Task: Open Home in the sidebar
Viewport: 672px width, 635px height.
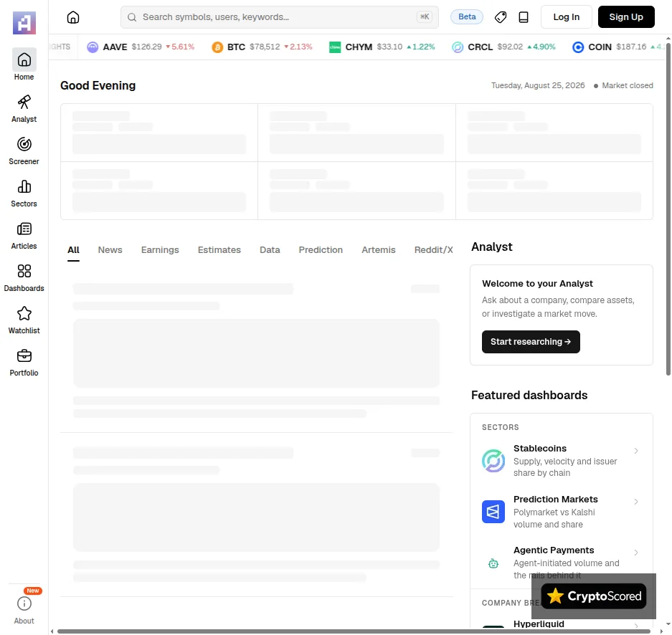Action: tap(24, 65)
